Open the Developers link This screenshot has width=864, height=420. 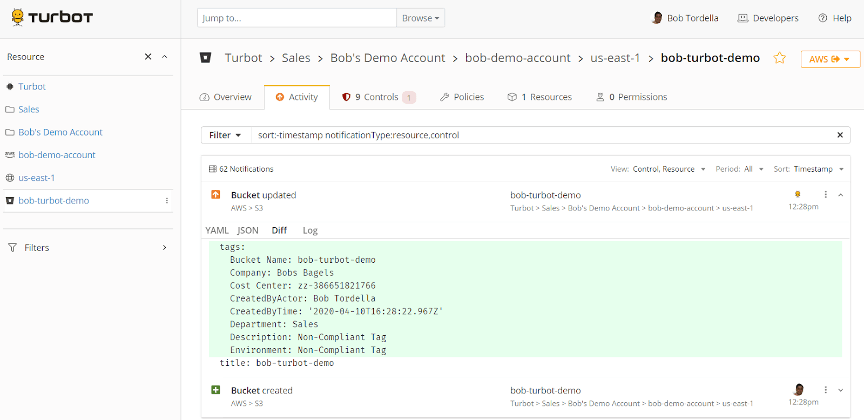point(768,18)
